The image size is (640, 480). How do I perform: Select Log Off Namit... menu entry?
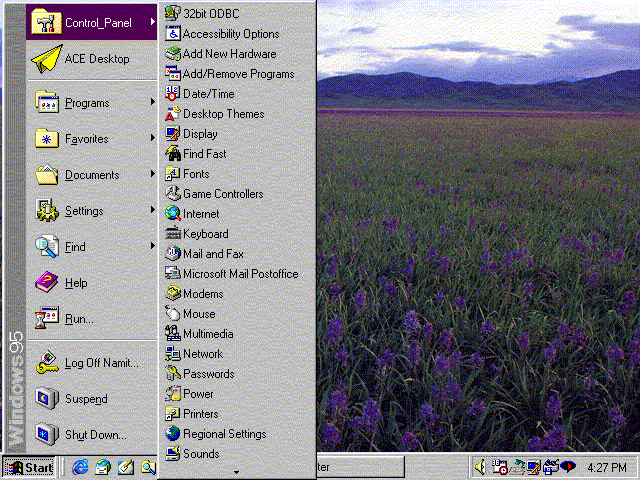92,363
